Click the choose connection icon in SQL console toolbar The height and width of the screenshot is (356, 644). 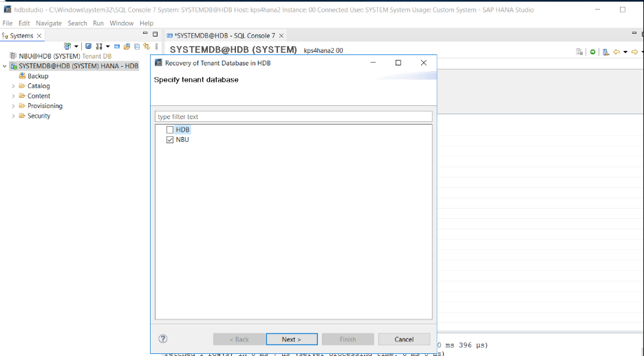[605, 52]
